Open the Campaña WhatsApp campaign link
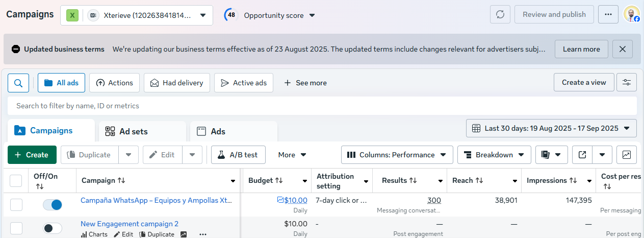The height and width of the screenshot is (238, 644). (x=157, y=200)
